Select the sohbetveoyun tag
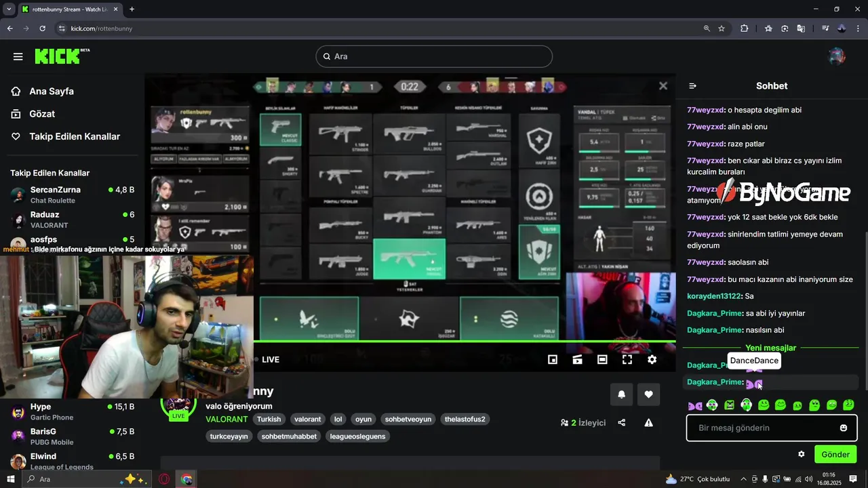The image size is (868, 488). click(x=408, y=419)
